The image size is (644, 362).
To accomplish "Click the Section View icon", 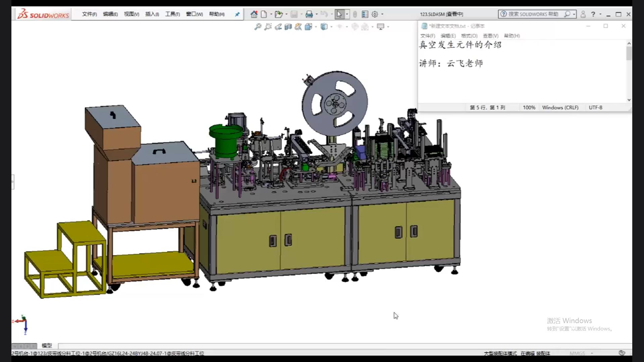I will [288, 27].
